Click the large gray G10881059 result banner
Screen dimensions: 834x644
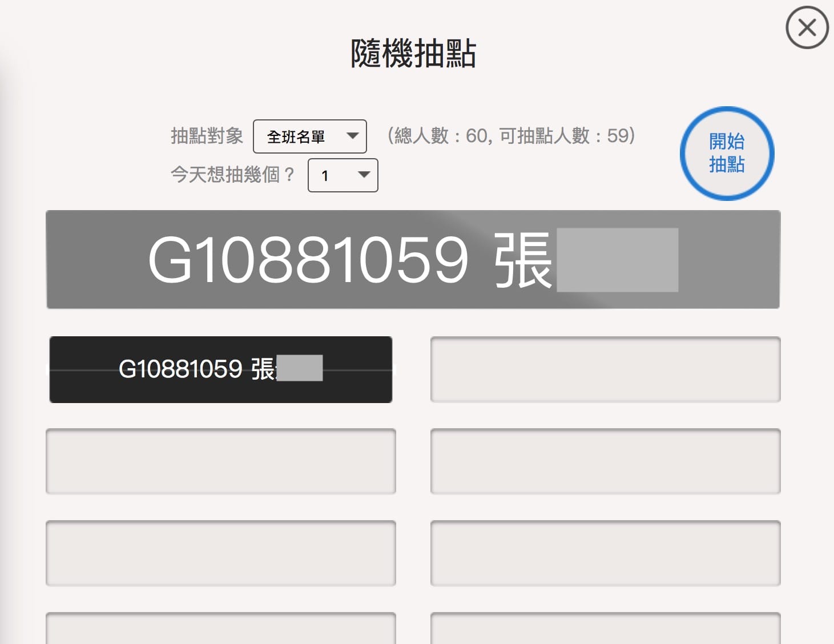[413, 260]
